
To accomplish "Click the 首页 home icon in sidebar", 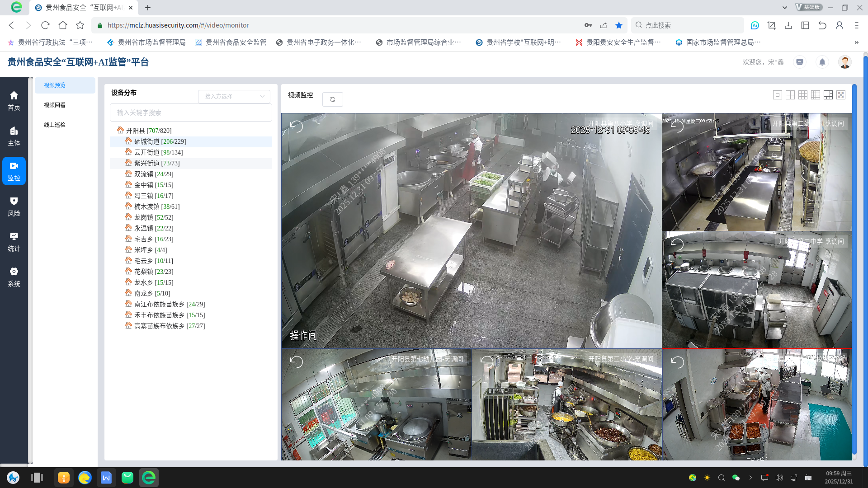I will (x=14, y=100).
